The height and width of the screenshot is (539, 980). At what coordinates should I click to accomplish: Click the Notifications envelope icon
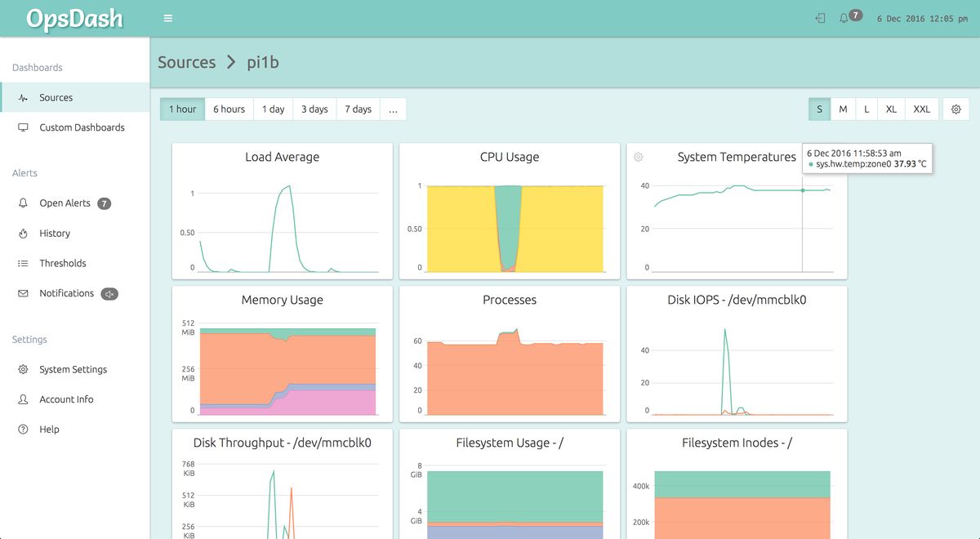point(23,293)
